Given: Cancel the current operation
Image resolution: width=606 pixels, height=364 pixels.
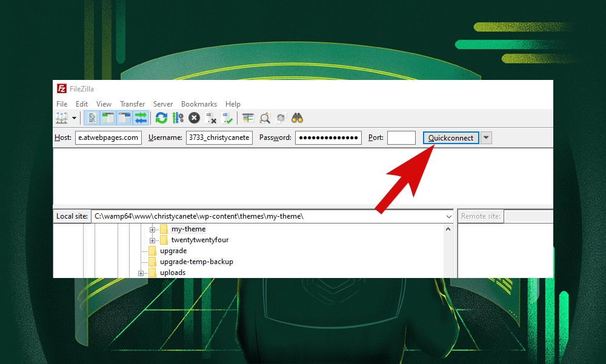Looking at the screenshot, I should click(193, 118).
